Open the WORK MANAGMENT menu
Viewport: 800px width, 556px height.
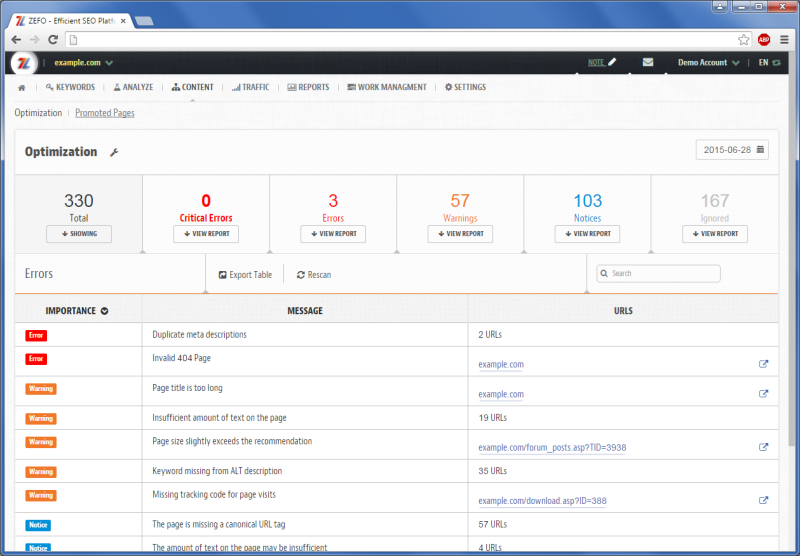pyautogui.click(x=387, y=87)
